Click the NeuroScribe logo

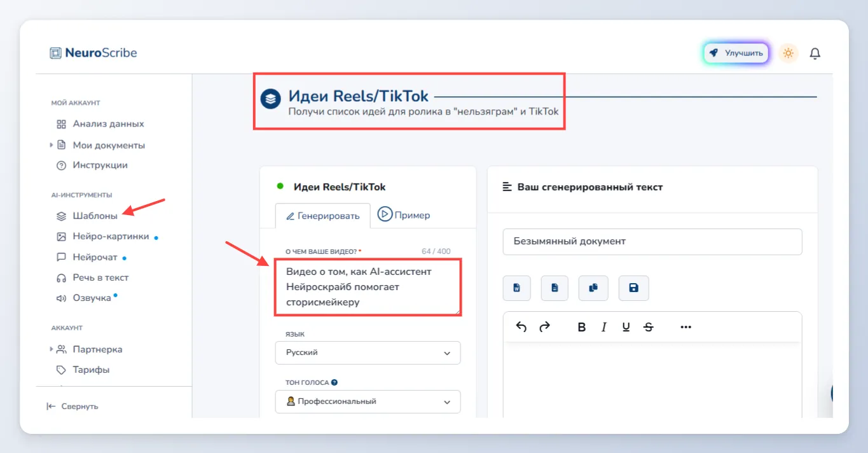tap(93, 53)
